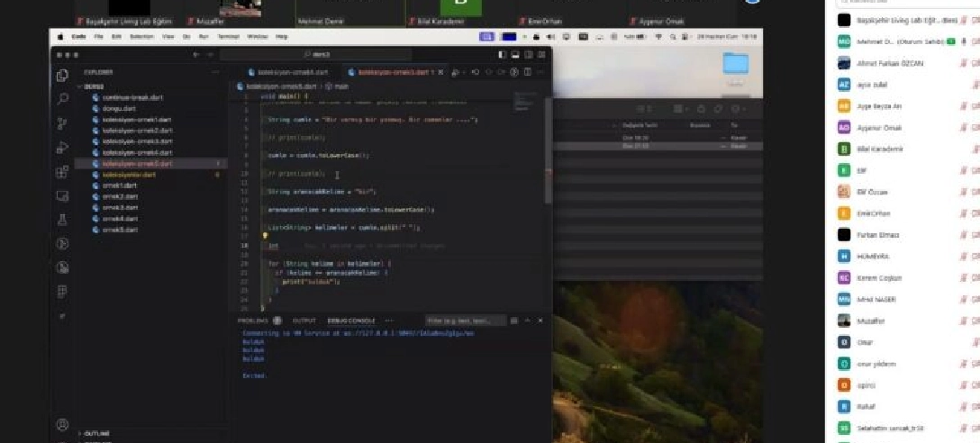The height and width of the screenshot is (443, 980).
Task: Select Mehmet D... in participants list
Action: 902,41
